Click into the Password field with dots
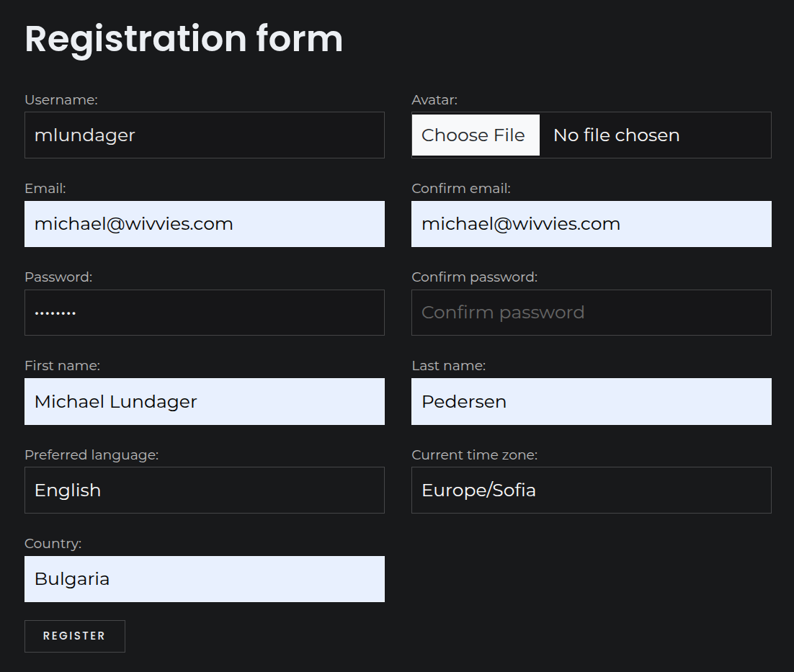This screenshot has height=672, width=794. pos(205,313)
